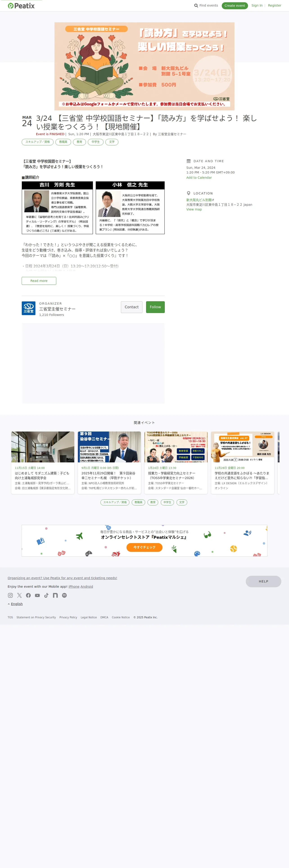The image size is (289, 868).
Task: Open the YouTube icon in footer
Action: 37,595
